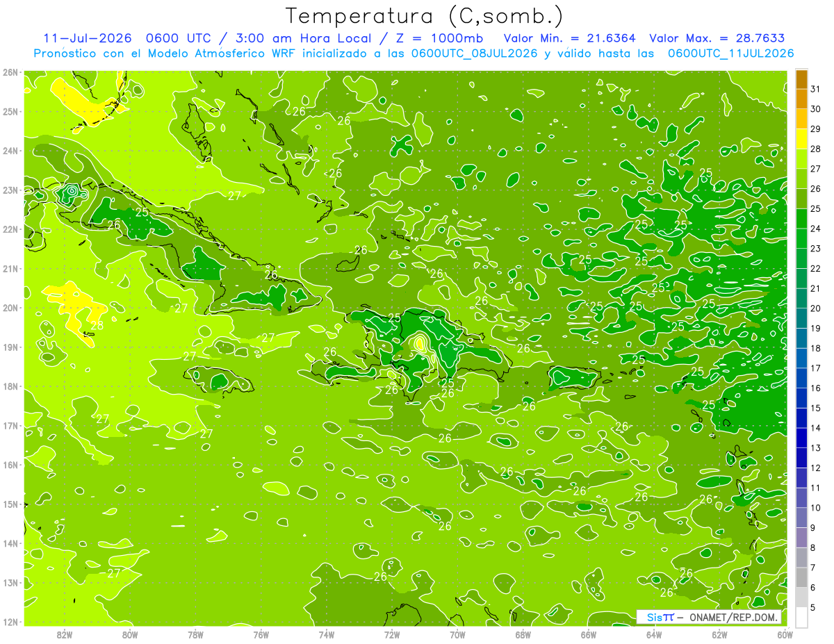Click the "24" value on the color scale

[x=815, y=229]
